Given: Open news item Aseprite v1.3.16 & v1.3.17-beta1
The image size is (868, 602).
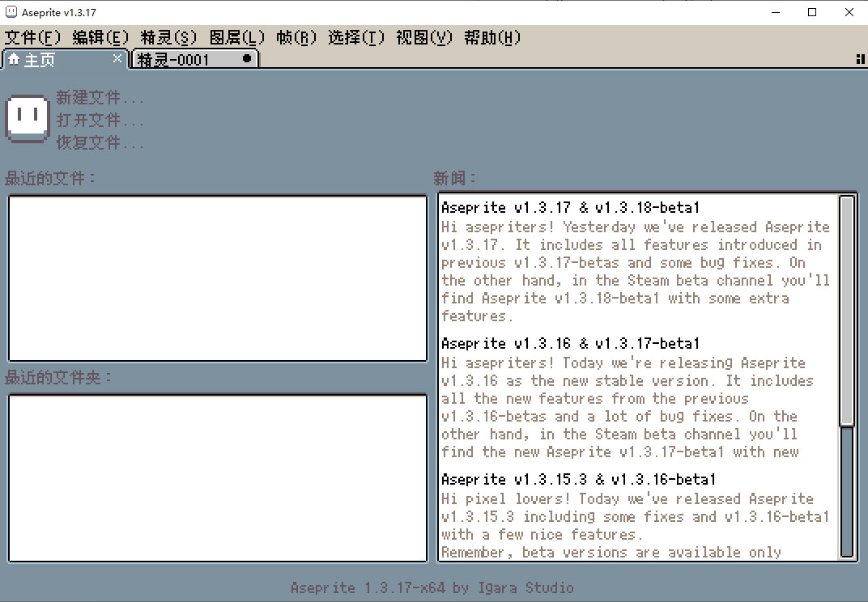Looking at the screenshot, I should [x=570, y=344].
